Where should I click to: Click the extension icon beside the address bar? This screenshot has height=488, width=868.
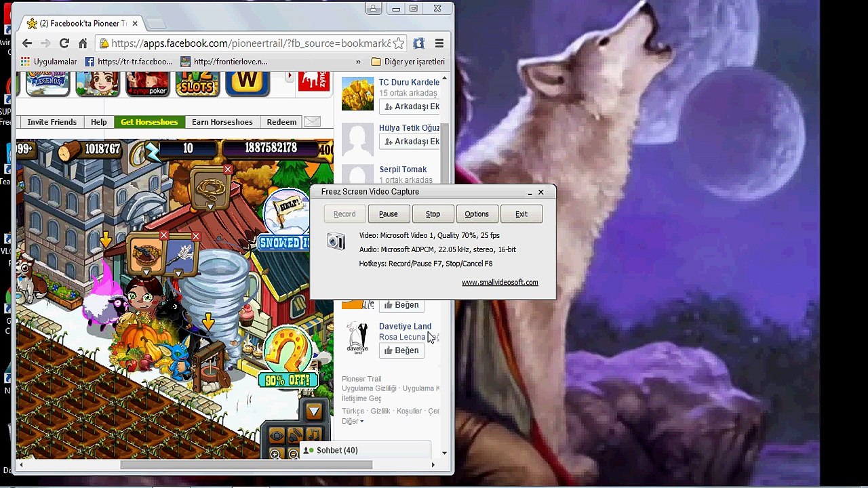click(x=418, y=43)
